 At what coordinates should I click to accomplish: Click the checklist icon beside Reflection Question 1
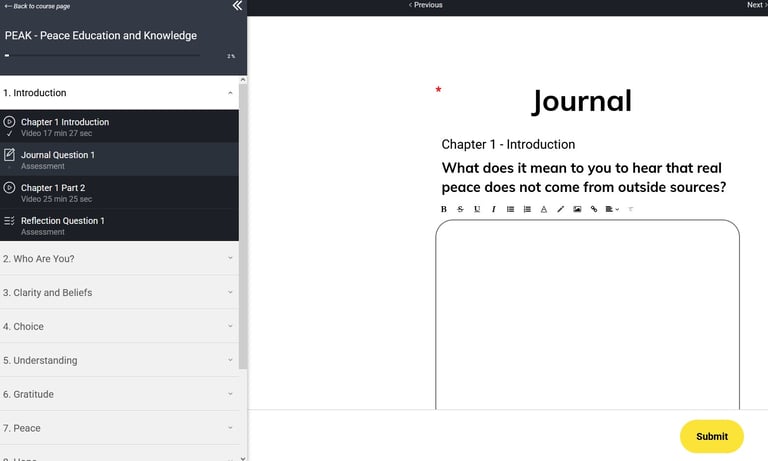click(x=9, y=220)
